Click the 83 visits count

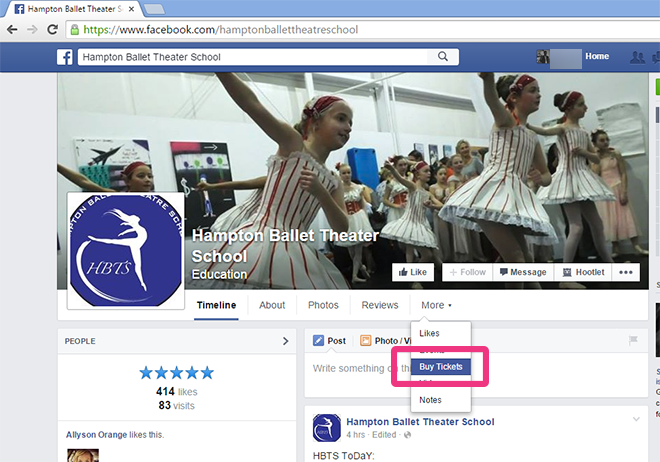176,406
